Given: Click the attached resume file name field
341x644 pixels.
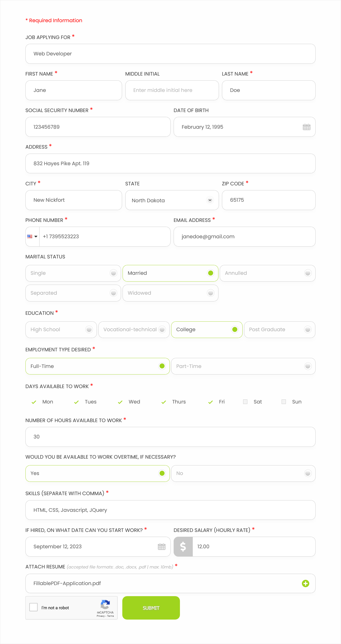Looking at the screenshot, I should point(170,584).
